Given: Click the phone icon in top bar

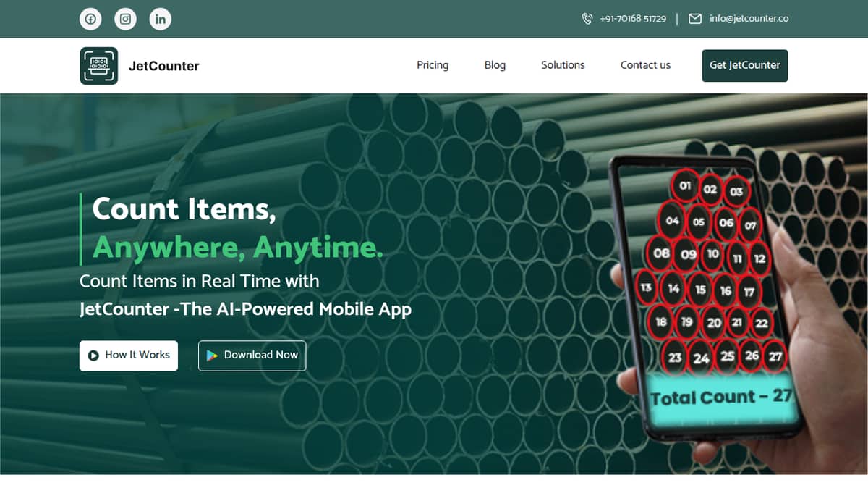Looking at the screenshot, I should click(x=587, y=19).
